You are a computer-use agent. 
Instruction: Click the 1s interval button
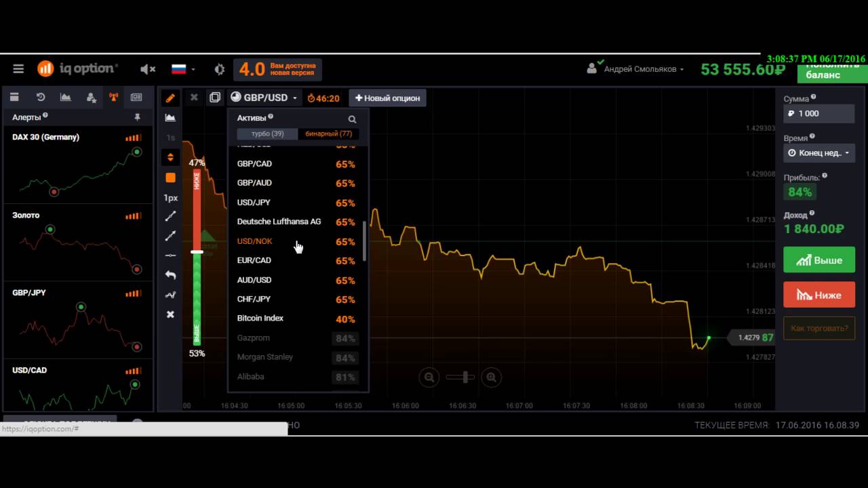click(x=170, y=138)
